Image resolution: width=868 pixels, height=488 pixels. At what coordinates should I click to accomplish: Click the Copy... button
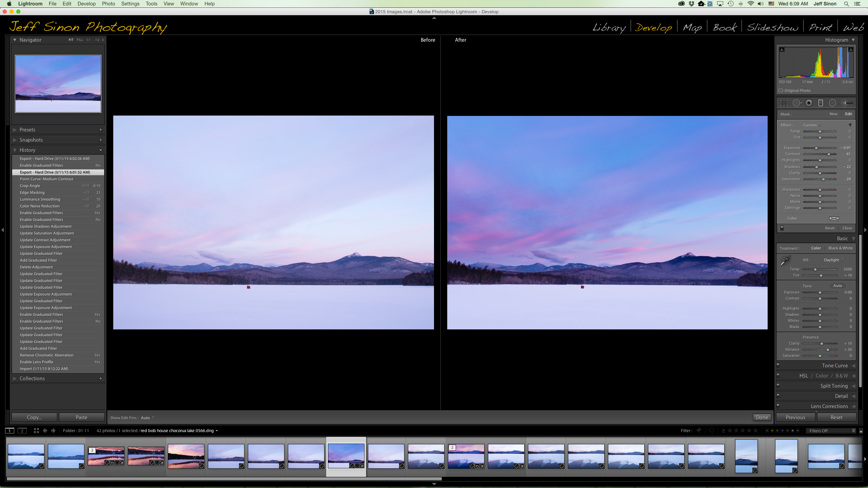point(34,418)
